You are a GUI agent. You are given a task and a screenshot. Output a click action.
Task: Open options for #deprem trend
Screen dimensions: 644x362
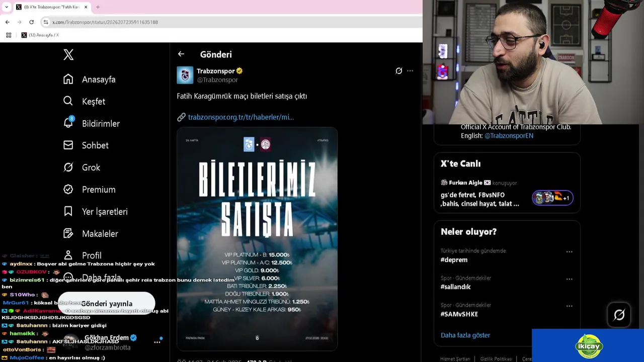pyautogui.click(x=569, y=252)
